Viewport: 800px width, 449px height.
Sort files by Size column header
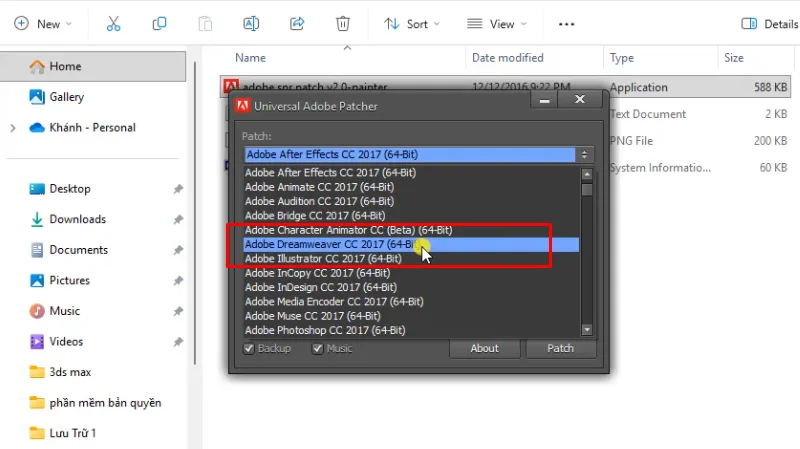pyautogui.click(x=734, y=58)
